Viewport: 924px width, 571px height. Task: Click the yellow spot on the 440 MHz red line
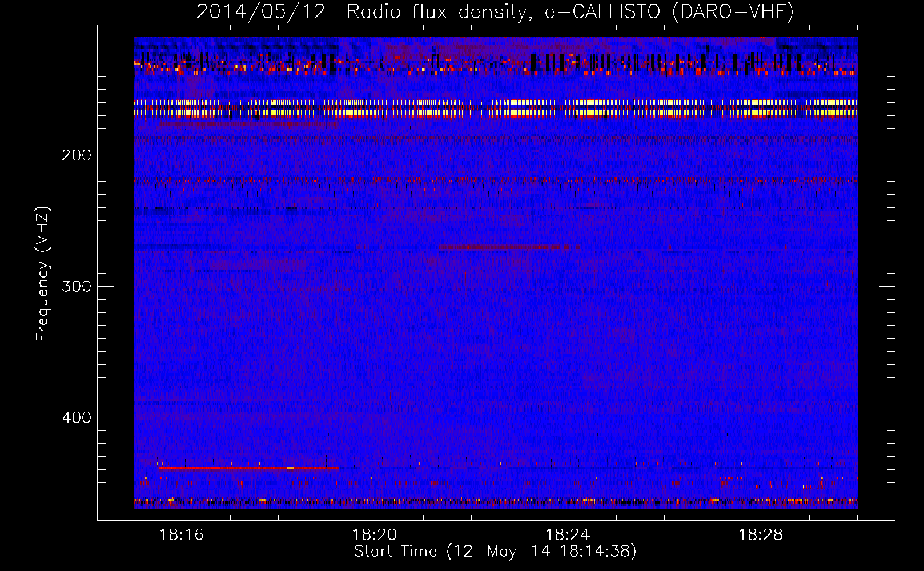(x=290, y=468)
